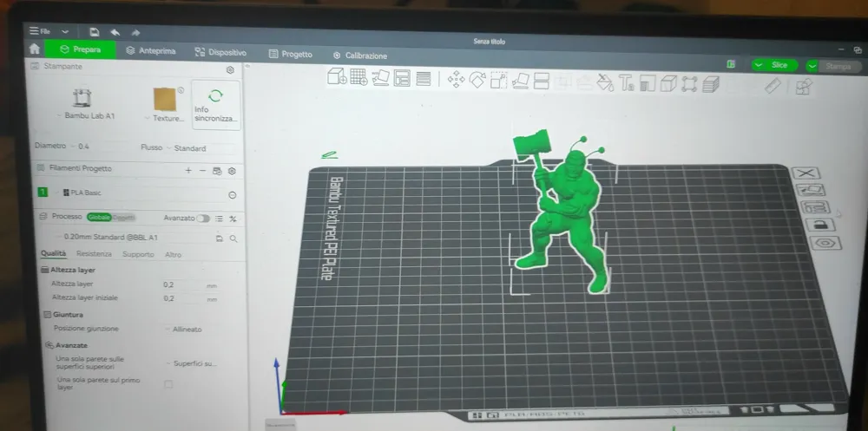Click the textured plate thumbnail image
Viewport: 868px width, 431px height.
pyautogui.click(x=165, y=100)
